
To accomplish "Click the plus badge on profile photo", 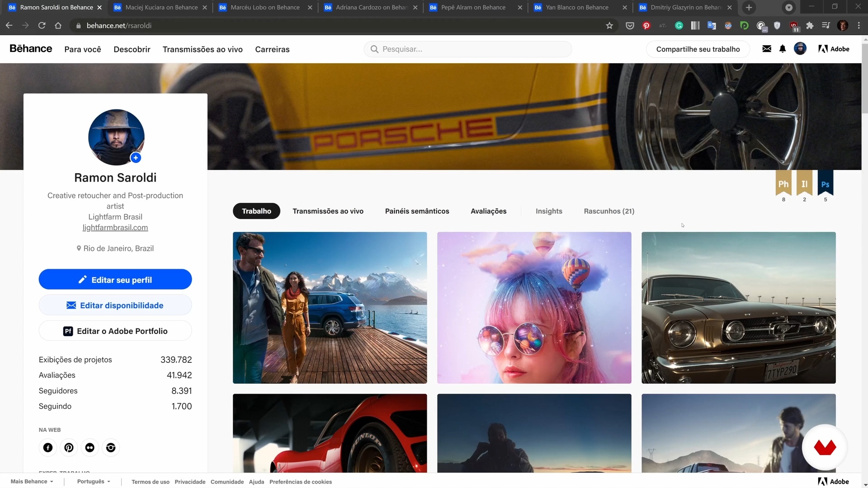I will (x=136, y=158).
